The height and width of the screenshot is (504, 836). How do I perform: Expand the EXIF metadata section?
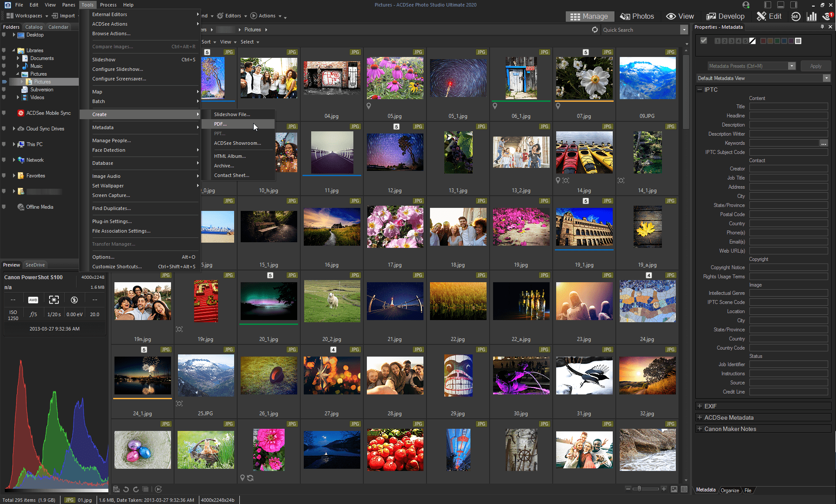[x=700, y=406]
